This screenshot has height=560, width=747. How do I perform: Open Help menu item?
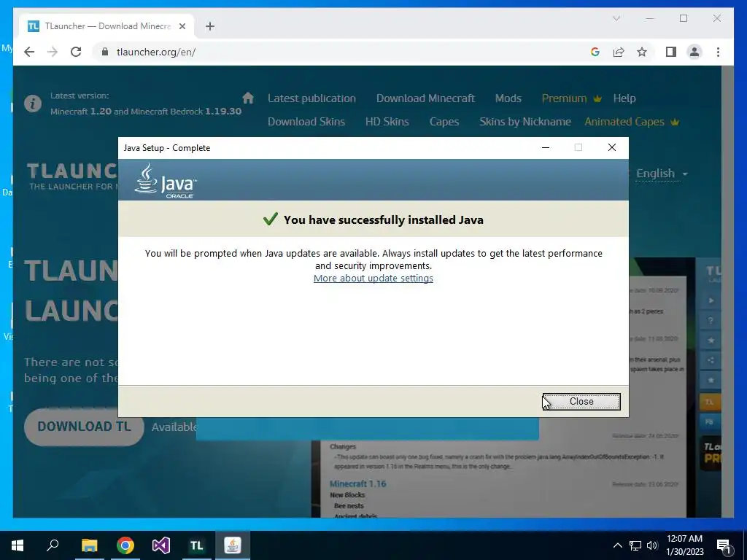(x=624, y=98)
